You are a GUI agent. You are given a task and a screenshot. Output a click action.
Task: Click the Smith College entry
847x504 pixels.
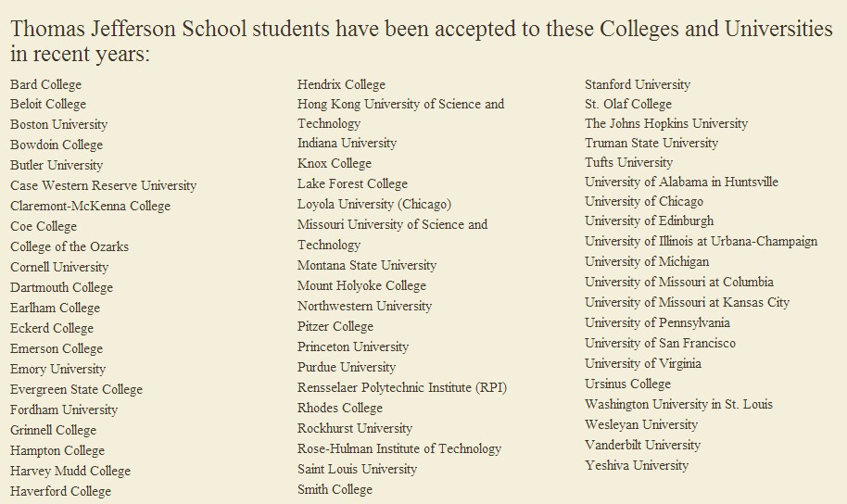point(335,489)
